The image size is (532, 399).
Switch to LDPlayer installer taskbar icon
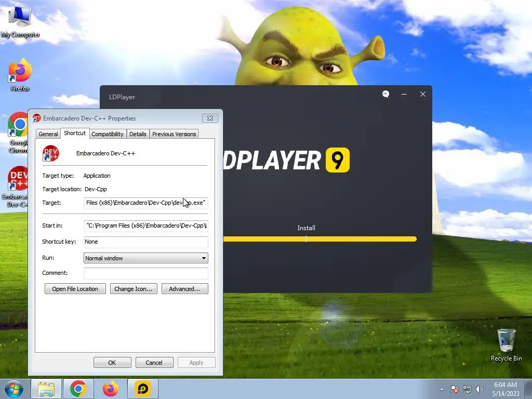tap(143, 389)
